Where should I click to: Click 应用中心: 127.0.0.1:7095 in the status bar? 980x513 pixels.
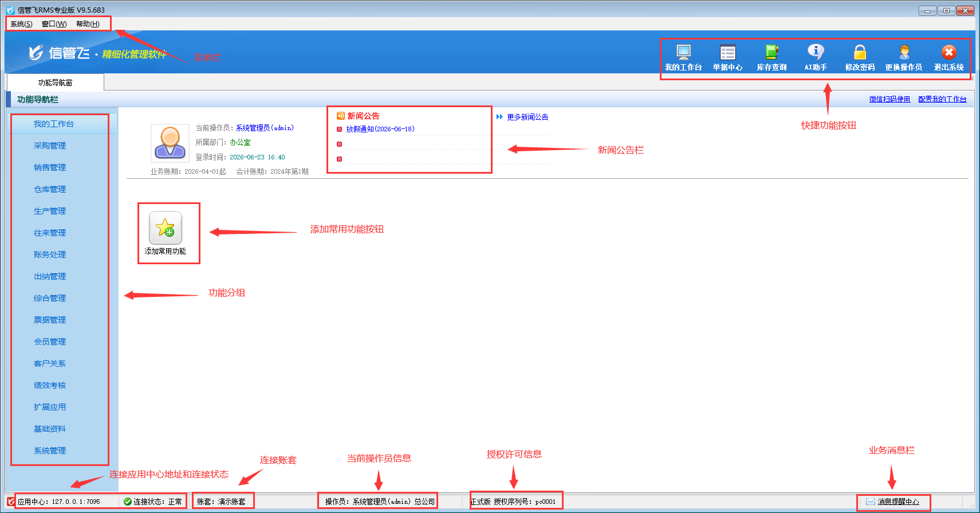click(x=58, y=502)
